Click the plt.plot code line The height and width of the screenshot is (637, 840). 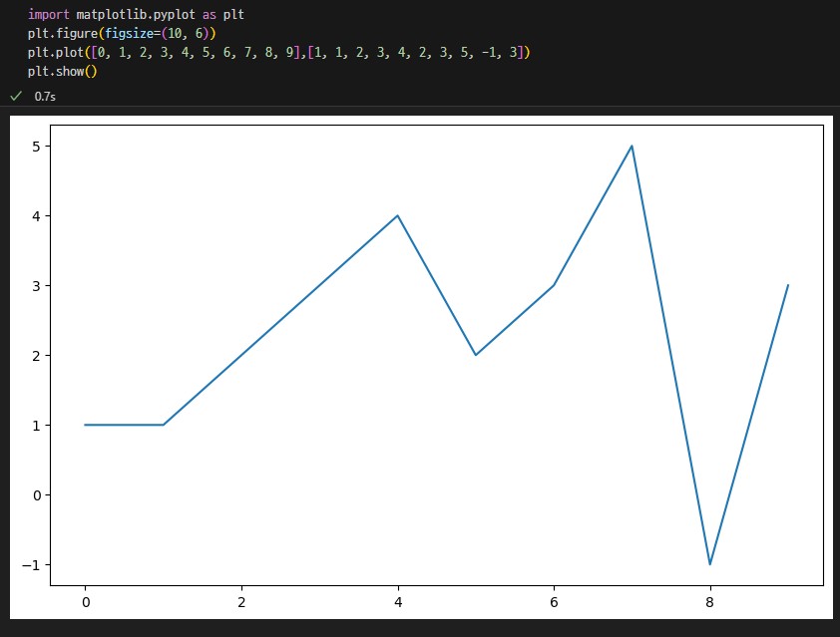(x=278, y=52)
